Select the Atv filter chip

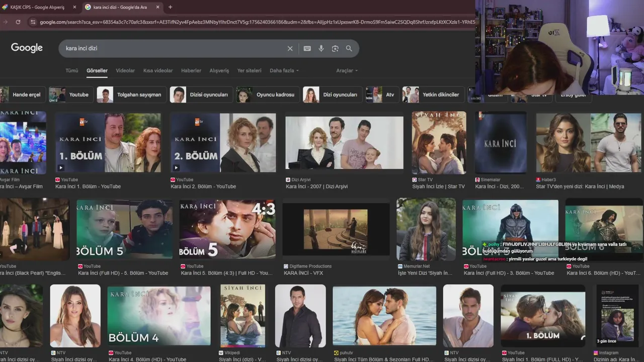382,95
